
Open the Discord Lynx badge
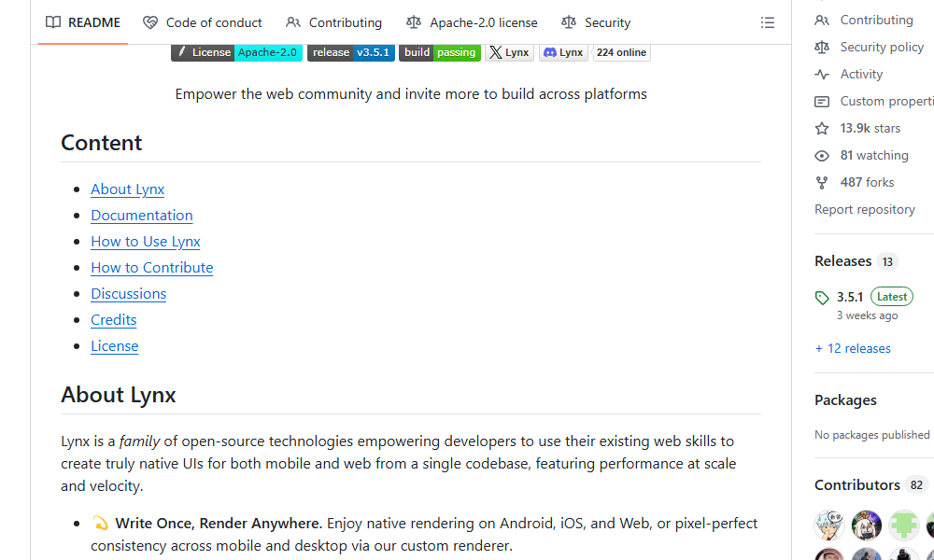pos(563,52)
